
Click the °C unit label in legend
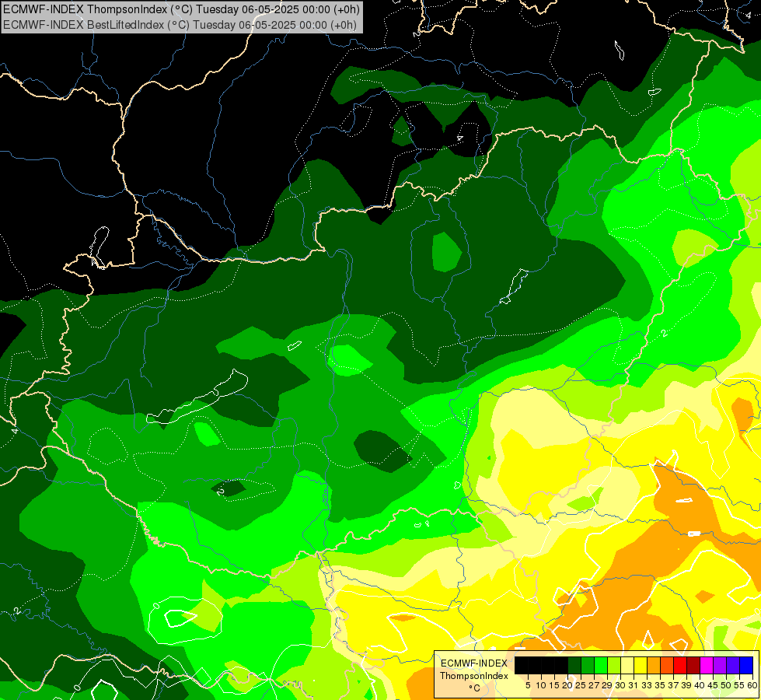475,688
